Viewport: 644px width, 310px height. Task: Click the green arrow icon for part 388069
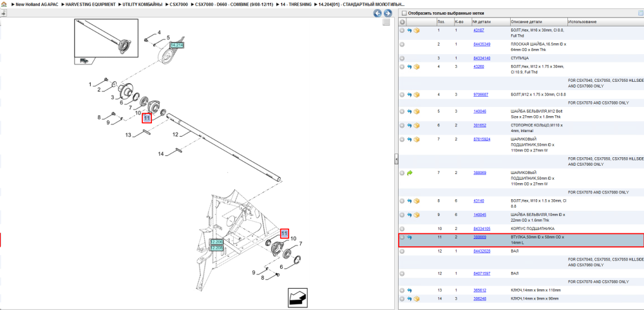[410, 173]
